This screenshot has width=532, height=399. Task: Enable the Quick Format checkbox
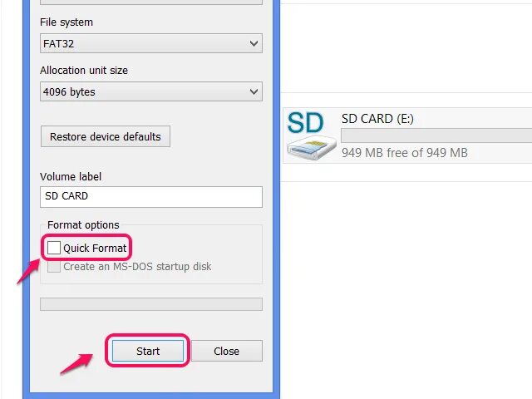point(54,248)
